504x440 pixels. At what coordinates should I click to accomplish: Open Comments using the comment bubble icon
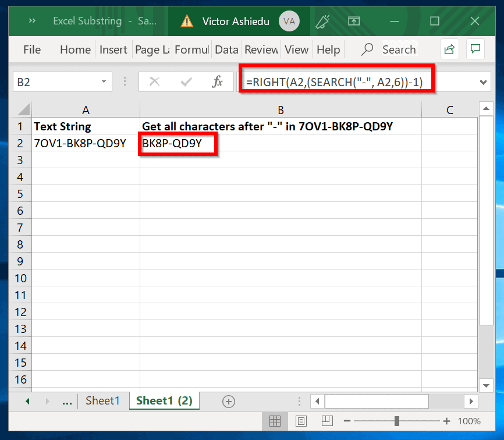tap(475, 49)
